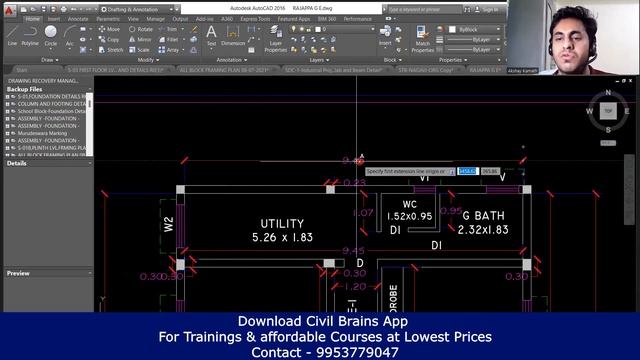The image size is (640, 360).
Task: Open the second ByLayer linetype dropdown
Action: [x=473, y=49]
